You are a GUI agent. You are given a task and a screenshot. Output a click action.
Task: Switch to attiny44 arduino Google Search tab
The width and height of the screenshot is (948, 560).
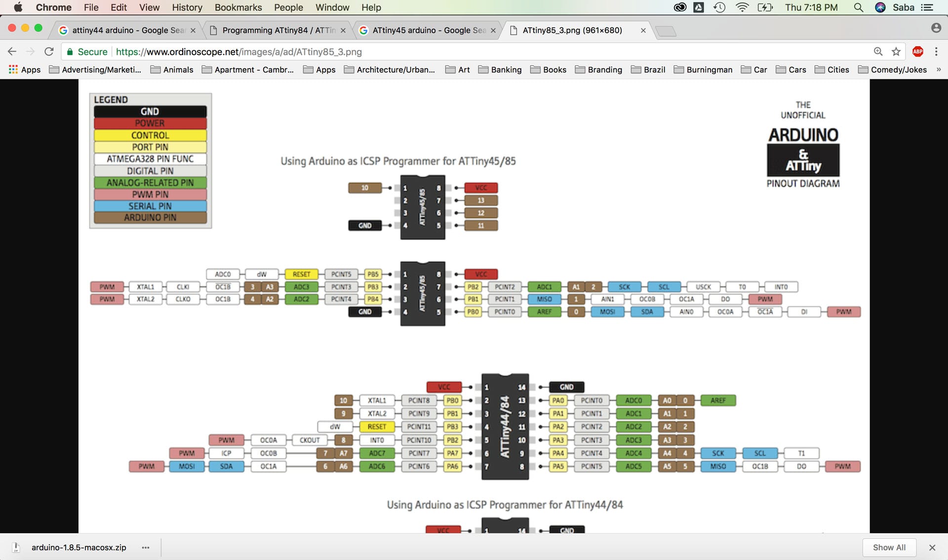[127, 30]
